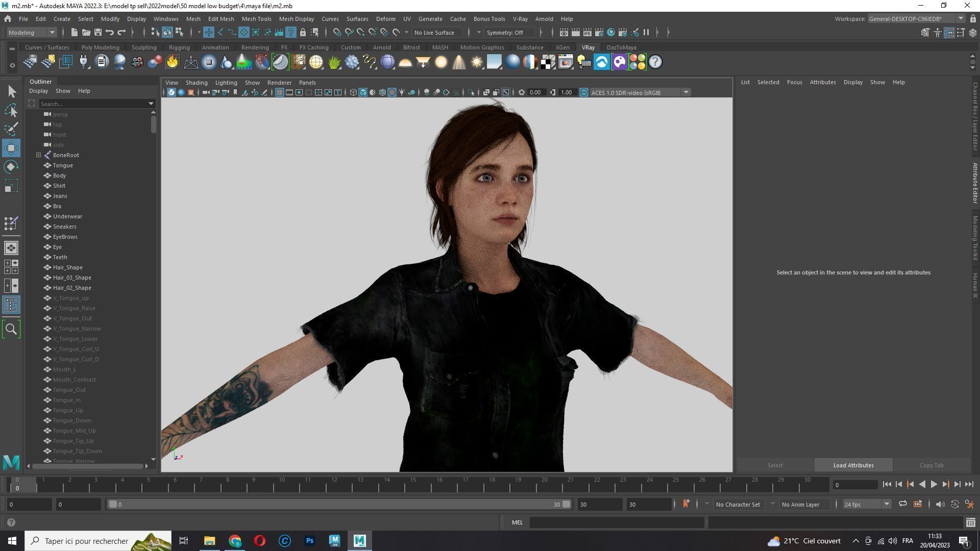Select the Scale tool in toolbox
The height and width of the screenshot is (551, 980).
[11, 186]
